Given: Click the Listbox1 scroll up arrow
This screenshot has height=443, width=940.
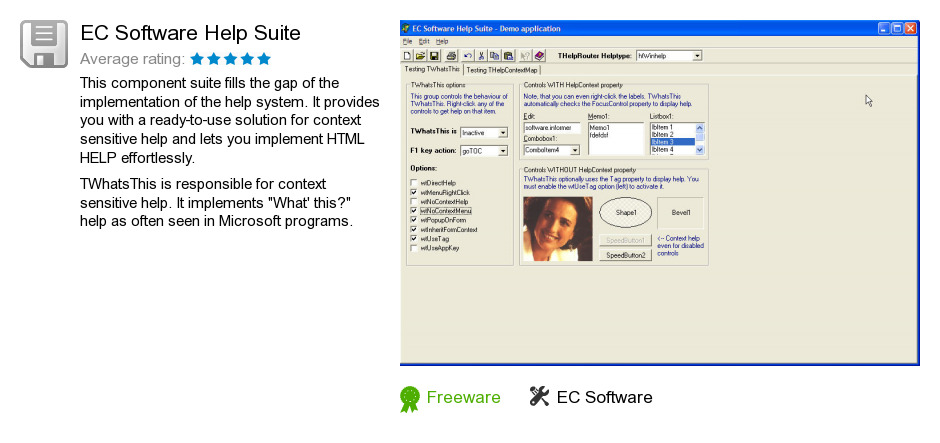Looking at the screenshot, I should 700,128.
